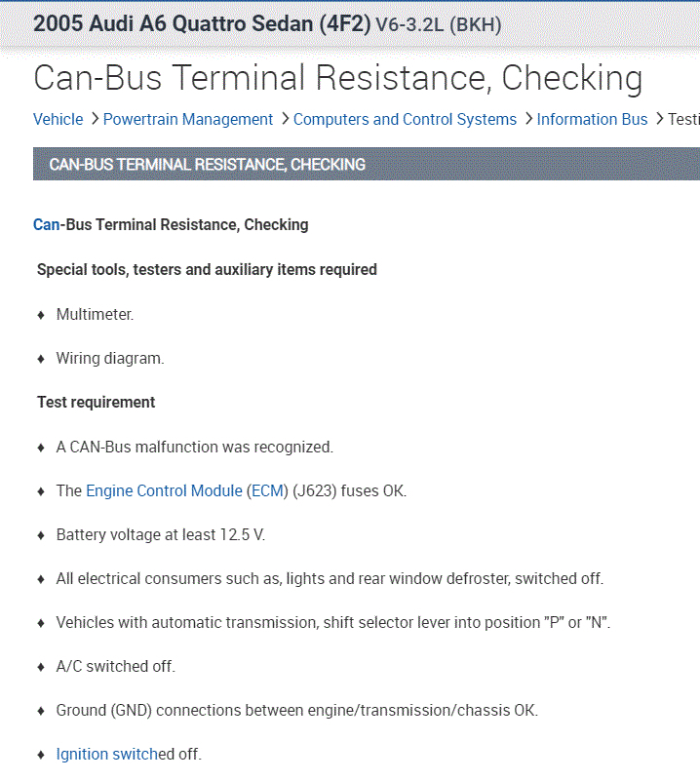Click the diamond bullet beside Multimeter
The image size is (700, 781).
coord(41,315)
